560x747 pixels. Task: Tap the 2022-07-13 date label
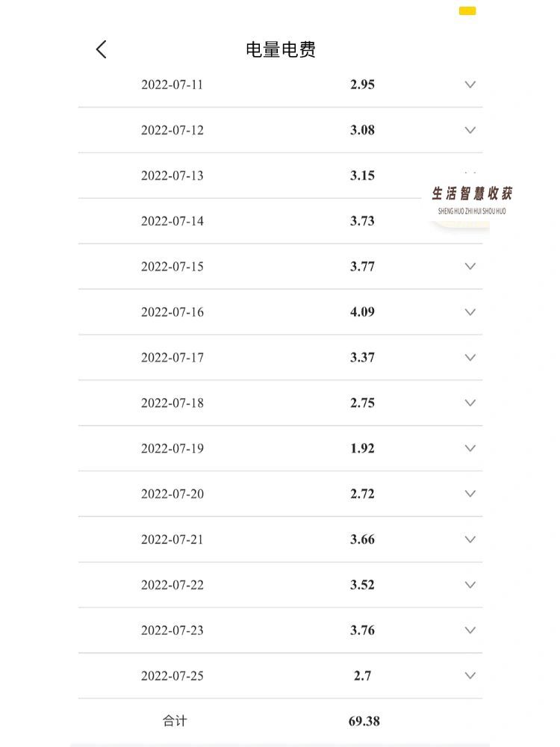tap(172, 176)
